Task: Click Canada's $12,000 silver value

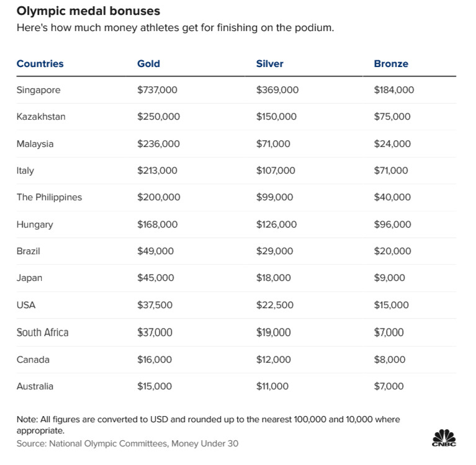Action: point(273,360)
